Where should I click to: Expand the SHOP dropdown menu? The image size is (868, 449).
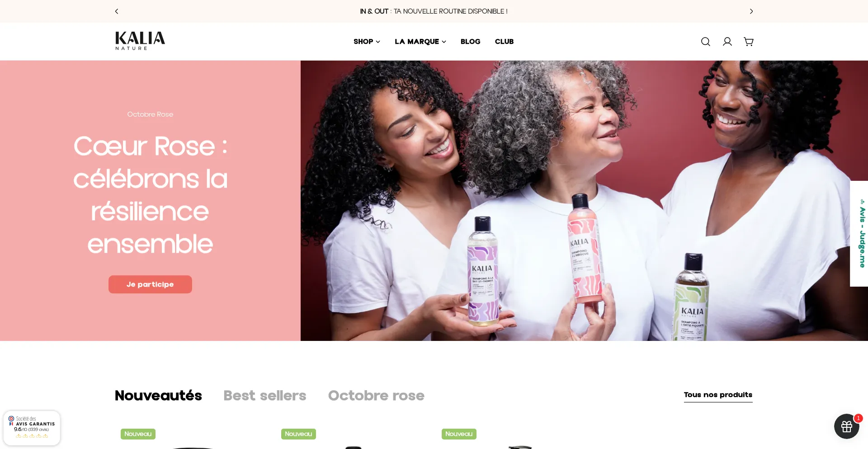367,42
